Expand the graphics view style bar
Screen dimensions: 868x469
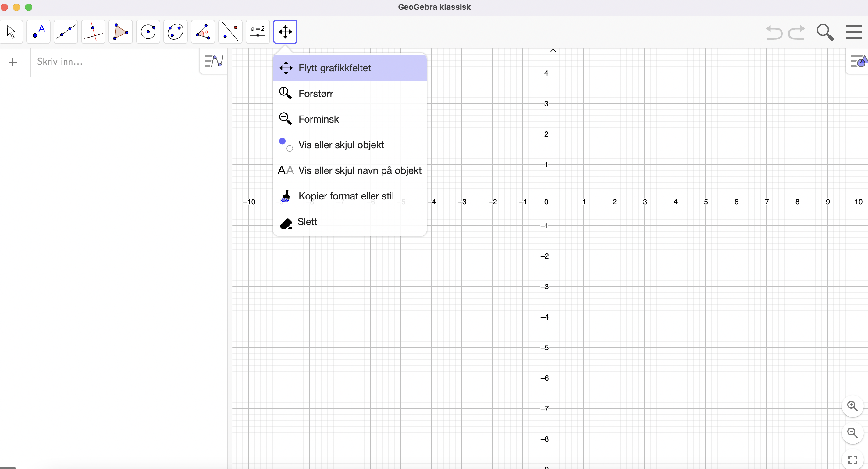tap(858, 61)
